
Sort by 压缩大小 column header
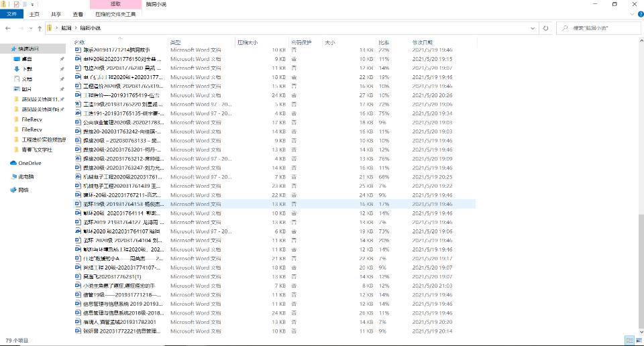tap(247, 42)
